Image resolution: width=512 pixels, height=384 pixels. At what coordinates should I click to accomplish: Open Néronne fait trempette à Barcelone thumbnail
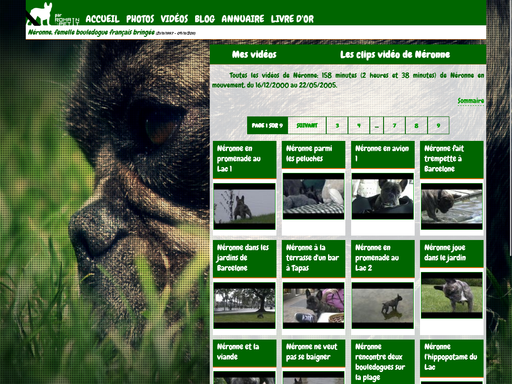click(x=452, y=206)
